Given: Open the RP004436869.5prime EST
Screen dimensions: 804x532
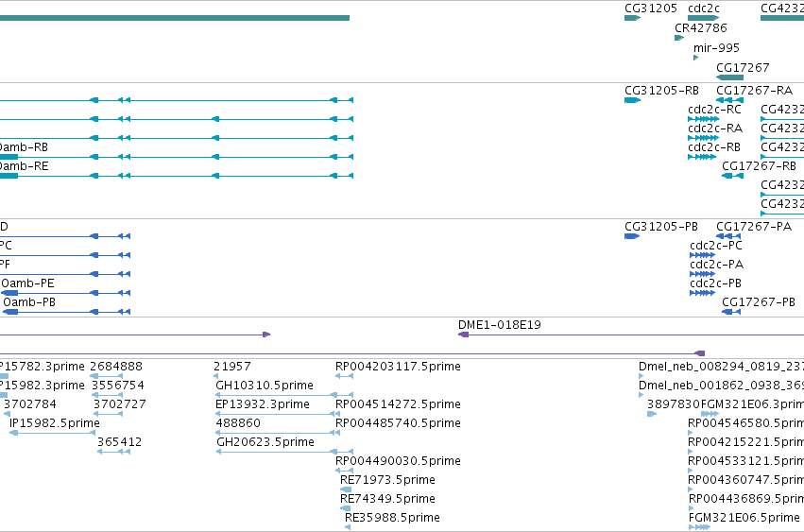Looking at the screenshot, I should click(x=692, y=508).
